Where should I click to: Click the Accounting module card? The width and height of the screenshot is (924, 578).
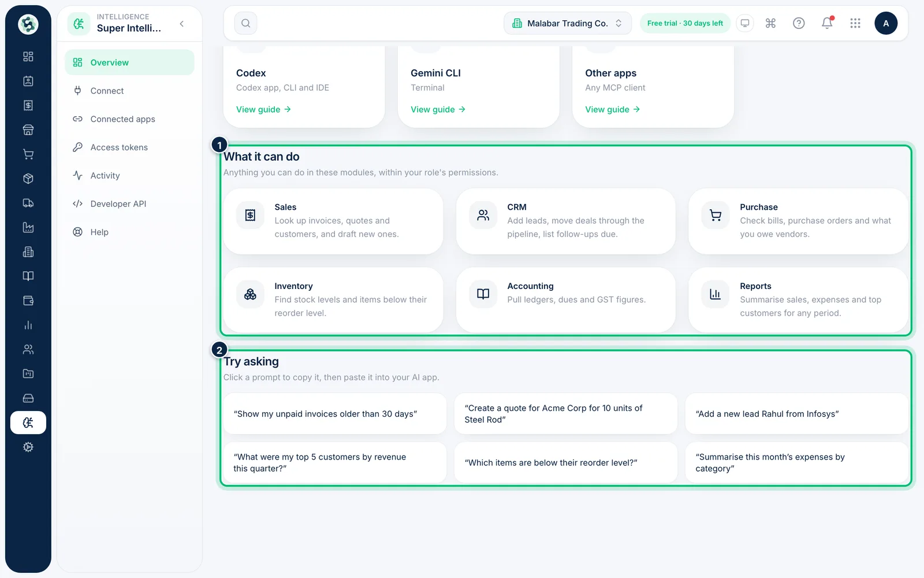[566, 299]
